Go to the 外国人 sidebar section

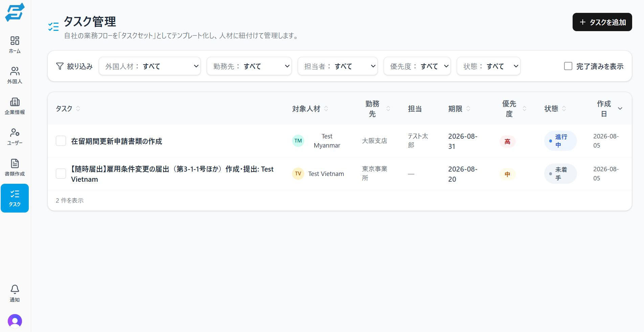tap(15, 75)
